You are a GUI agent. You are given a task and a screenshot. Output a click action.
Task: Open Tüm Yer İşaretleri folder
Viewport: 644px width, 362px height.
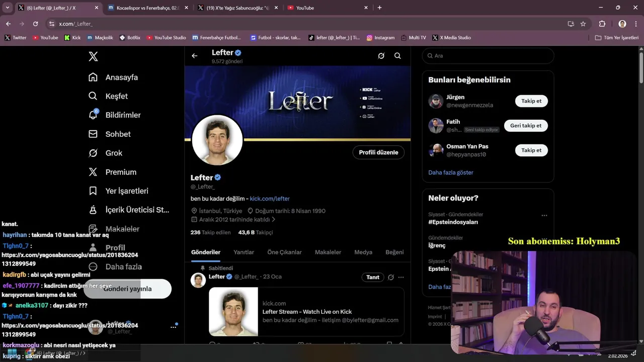616,38
